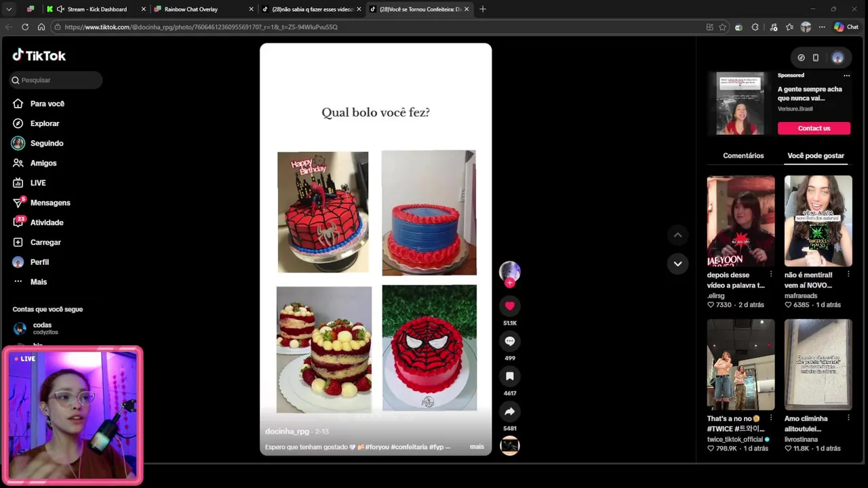Viewport: 868px width, 488px height.
Task: Reload the page
Action: pos(25,27)
